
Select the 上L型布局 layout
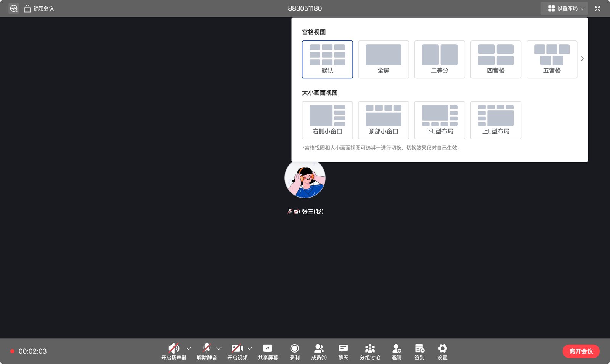(x=496, y=120)
